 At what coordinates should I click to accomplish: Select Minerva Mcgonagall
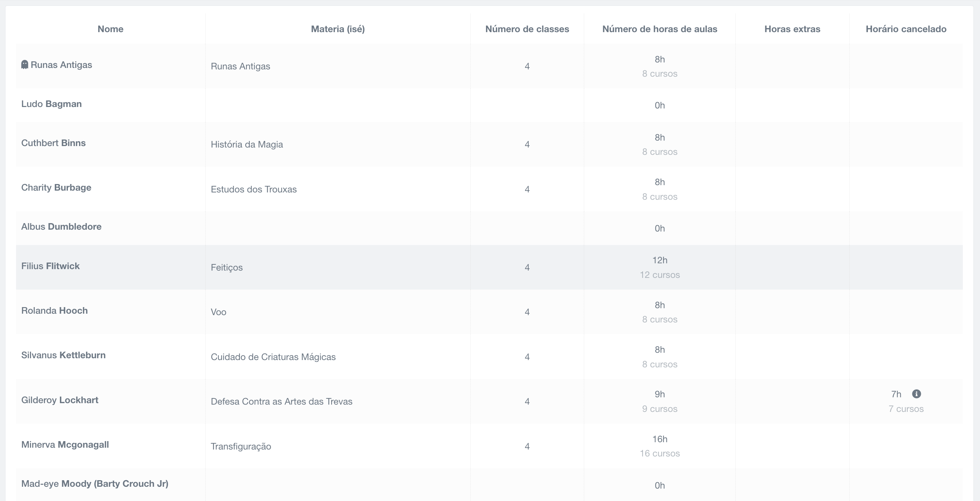tap(65, 444)
